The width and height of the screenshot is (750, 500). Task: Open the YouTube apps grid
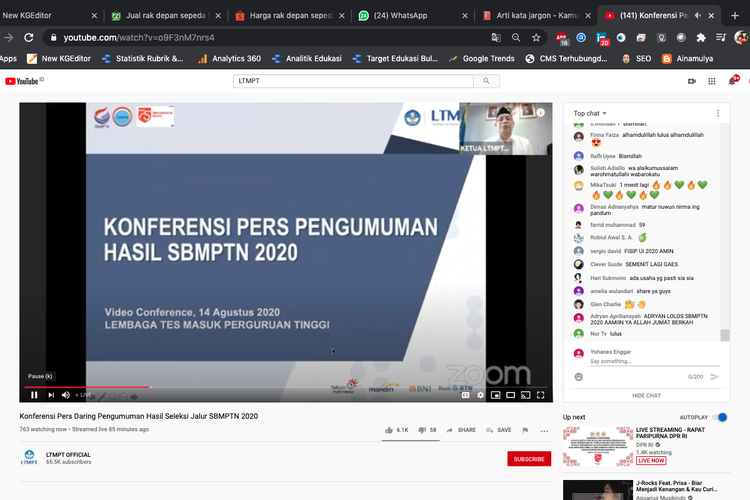click(691, 81)
